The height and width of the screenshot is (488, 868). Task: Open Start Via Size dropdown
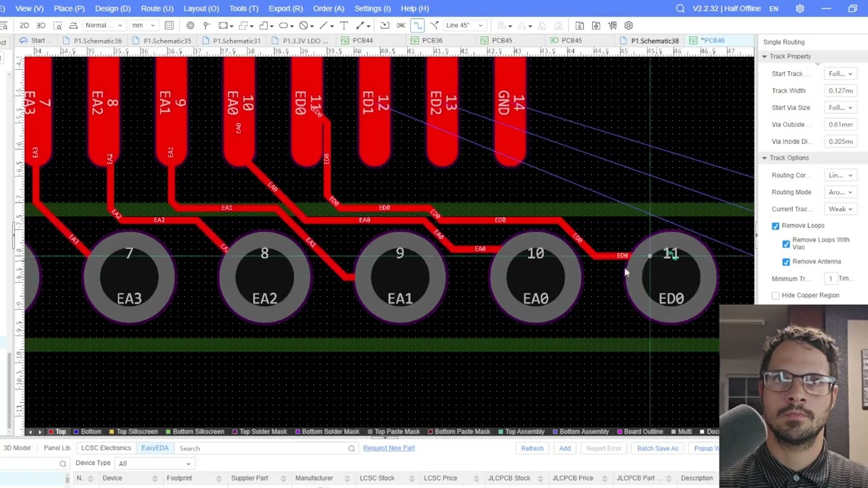click(840, 108)
